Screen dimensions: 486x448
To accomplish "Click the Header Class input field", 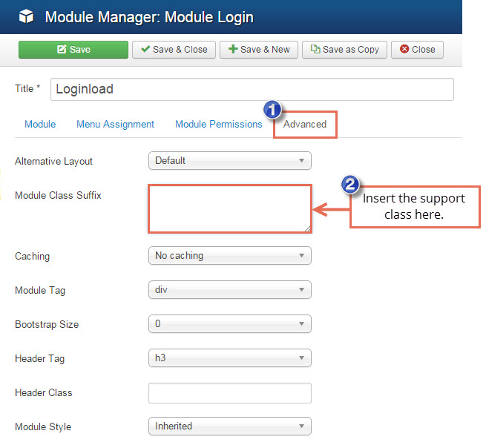I will [x=230, y=393].
